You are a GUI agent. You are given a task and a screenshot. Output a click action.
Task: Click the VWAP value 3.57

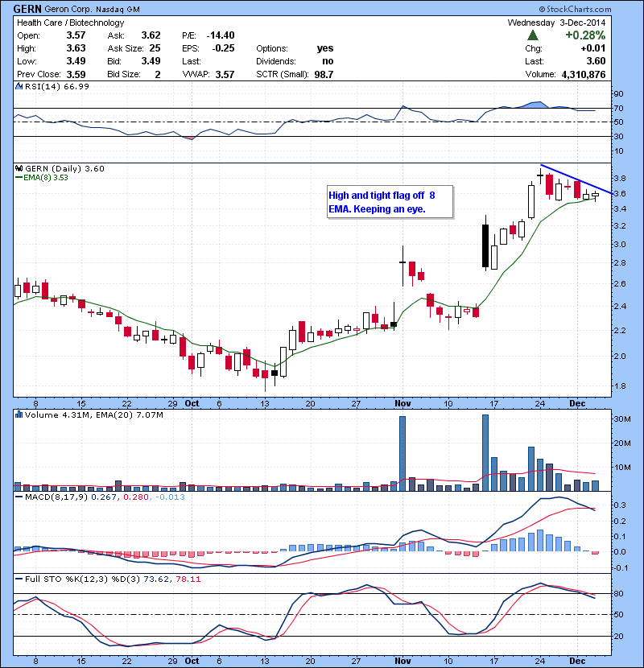(225, 74)
